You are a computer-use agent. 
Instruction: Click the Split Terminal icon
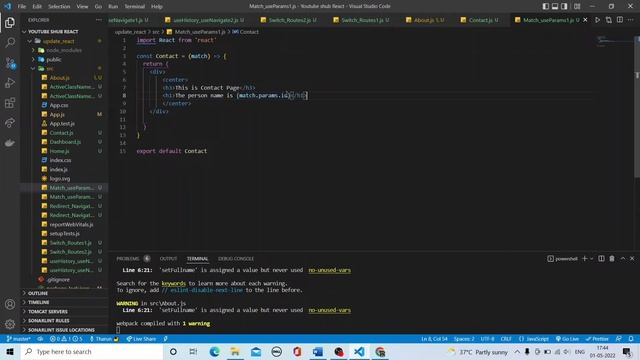click(x=601, y=258)
